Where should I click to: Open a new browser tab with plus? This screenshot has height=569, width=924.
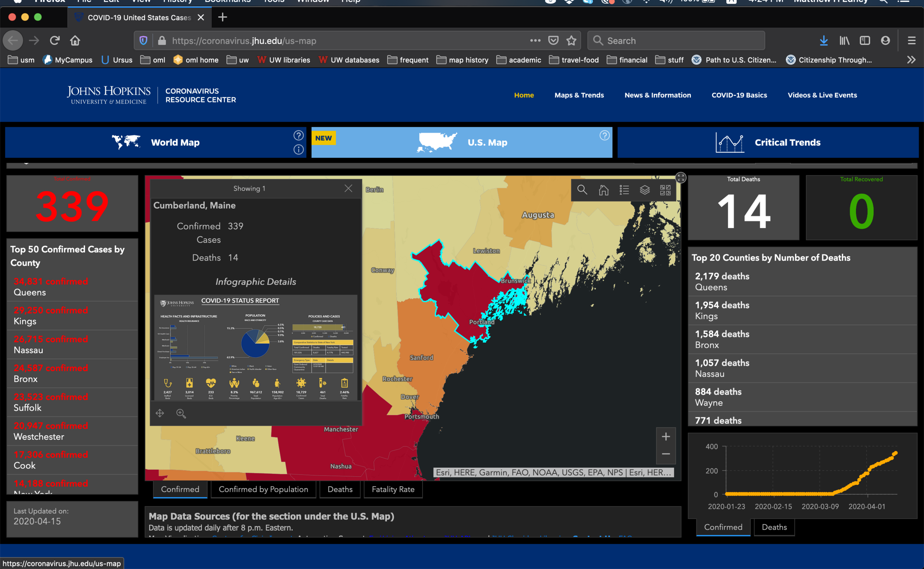click(x=222, y=17)
